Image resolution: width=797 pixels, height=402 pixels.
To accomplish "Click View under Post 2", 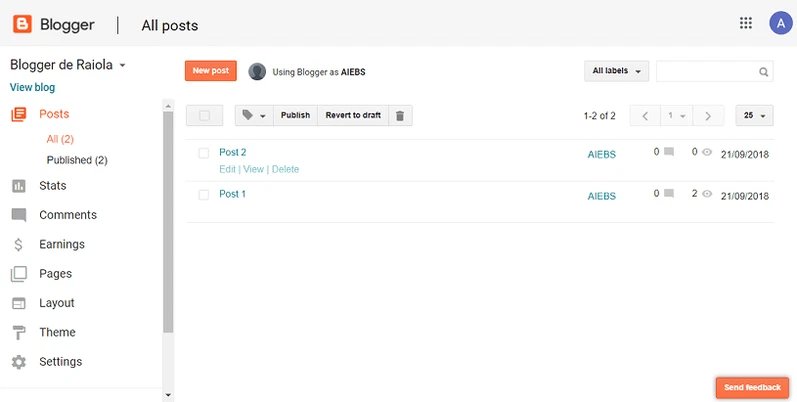I will click(x=253, y=169).
